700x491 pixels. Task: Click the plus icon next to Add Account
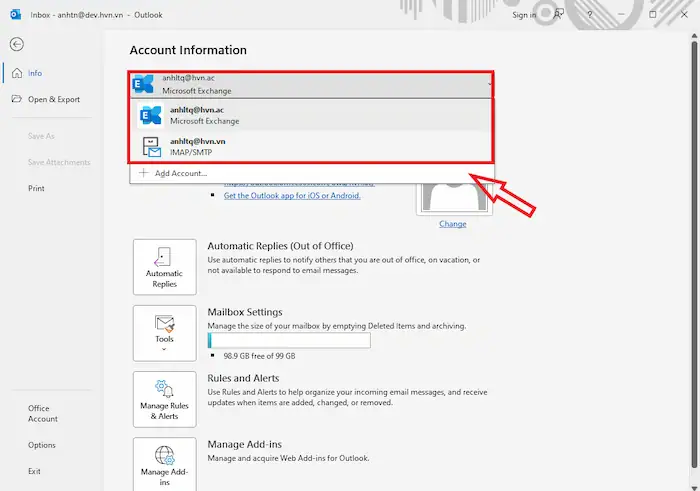click(x=143, y=173)
